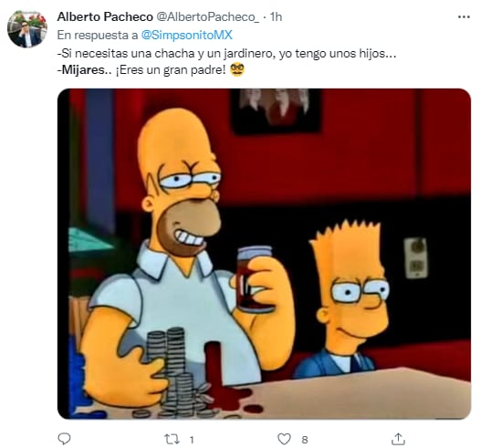Open the share upload arrow icon
Image resolution: width=480 pixels, height=448 pixels.
(x=398, y=439)
